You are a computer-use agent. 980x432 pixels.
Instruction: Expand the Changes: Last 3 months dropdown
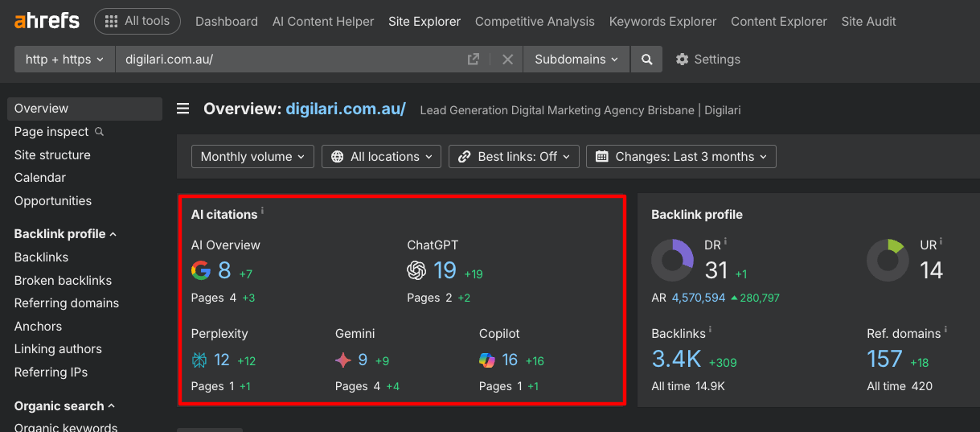681,156
